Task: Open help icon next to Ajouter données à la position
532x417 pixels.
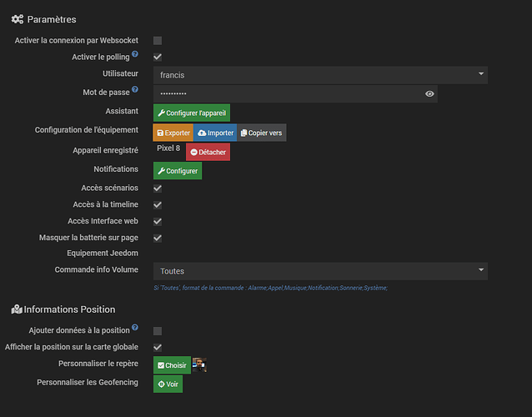Action: pos(135,328)
